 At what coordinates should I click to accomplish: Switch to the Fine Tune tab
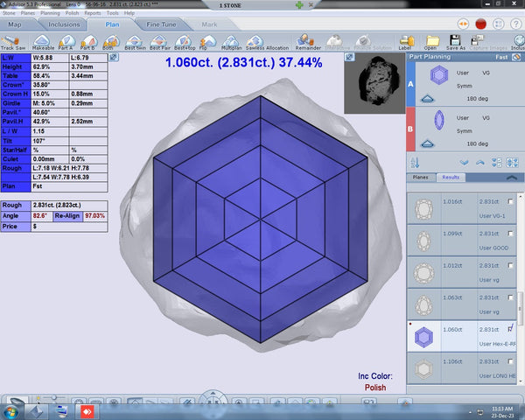point(160,24)
